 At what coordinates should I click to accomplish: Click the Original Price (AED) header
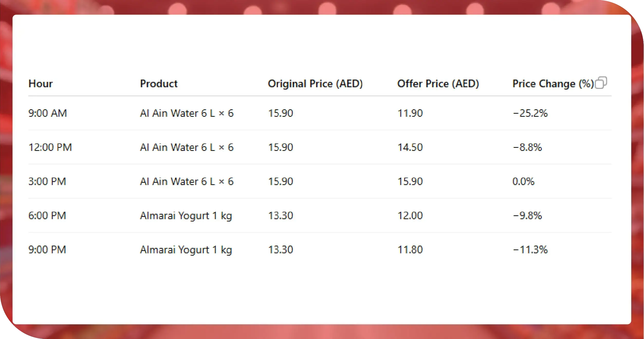[x=315, y=84]
